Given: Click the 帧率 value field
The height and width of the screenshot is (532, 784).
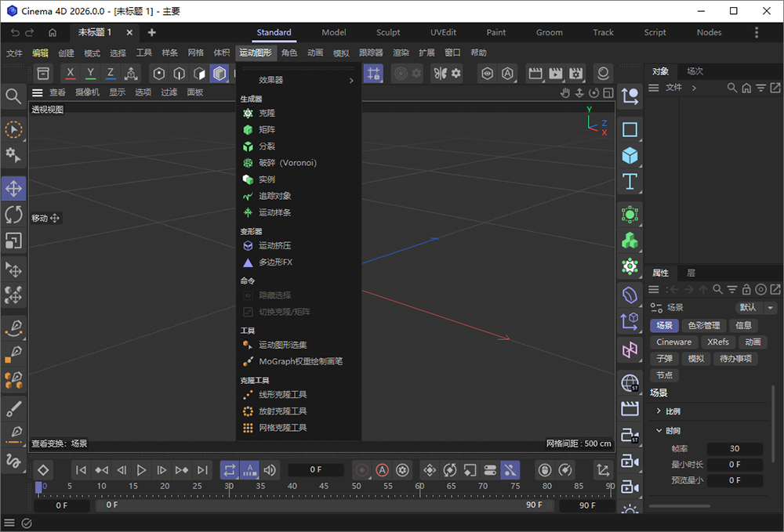Looking at the screenshot, I should point(735,449).
